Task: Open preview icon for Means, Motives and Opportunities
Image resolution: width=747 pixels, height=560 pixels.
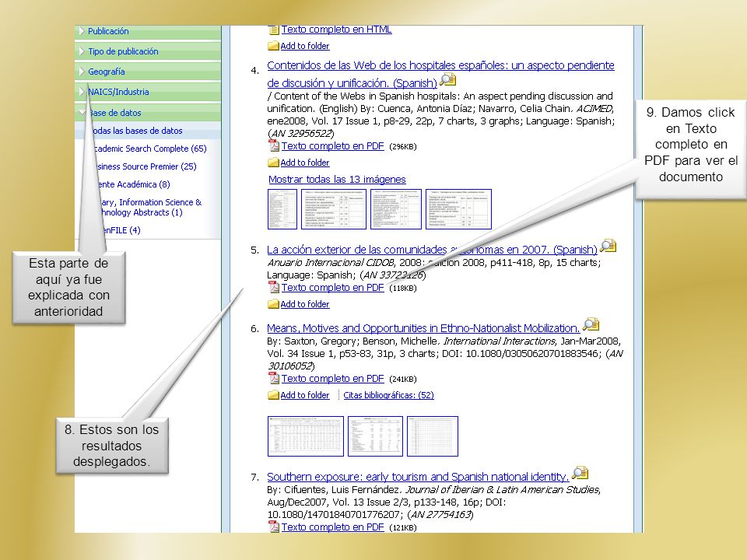Action: [x=591, y=325]
